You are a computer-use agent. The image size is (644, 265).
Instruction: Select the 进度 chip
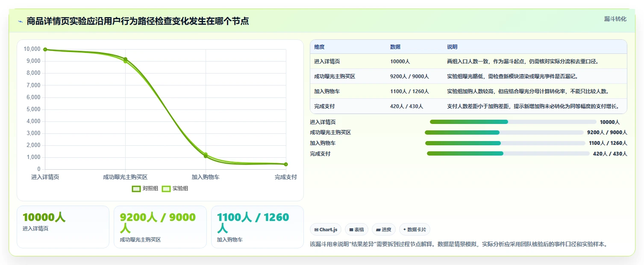coord(384,230)
